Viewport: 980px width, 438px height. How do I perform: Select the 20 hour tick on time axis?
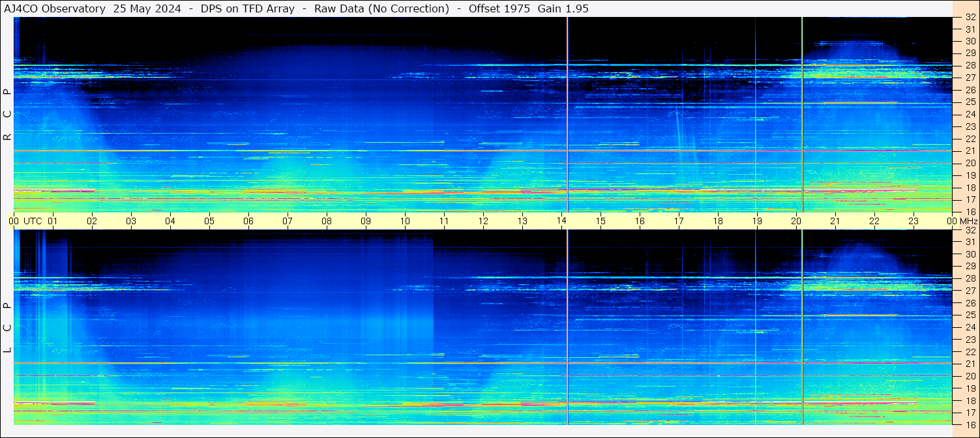pyautogui.click(x=796, y=221)
